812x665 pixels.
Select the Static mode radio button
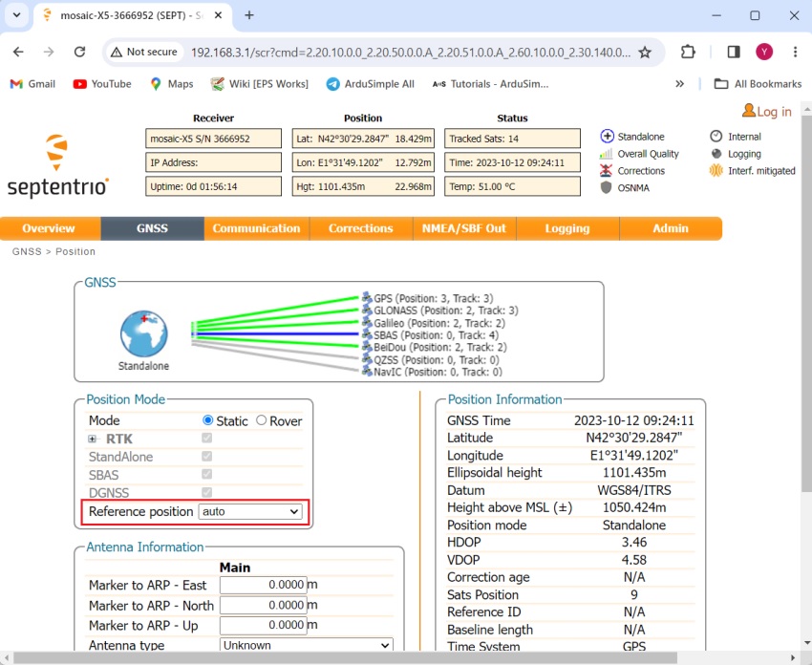208,420
